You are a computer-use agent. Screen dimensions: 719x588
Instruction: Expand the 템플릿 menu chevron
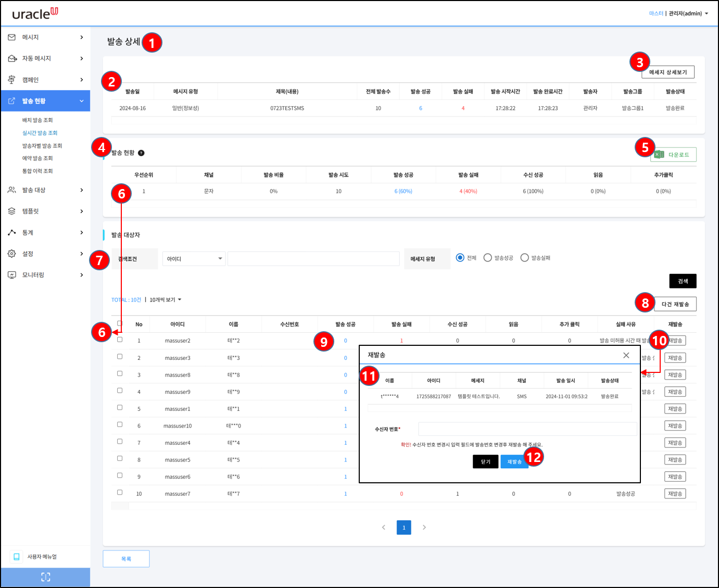[82, 211]
